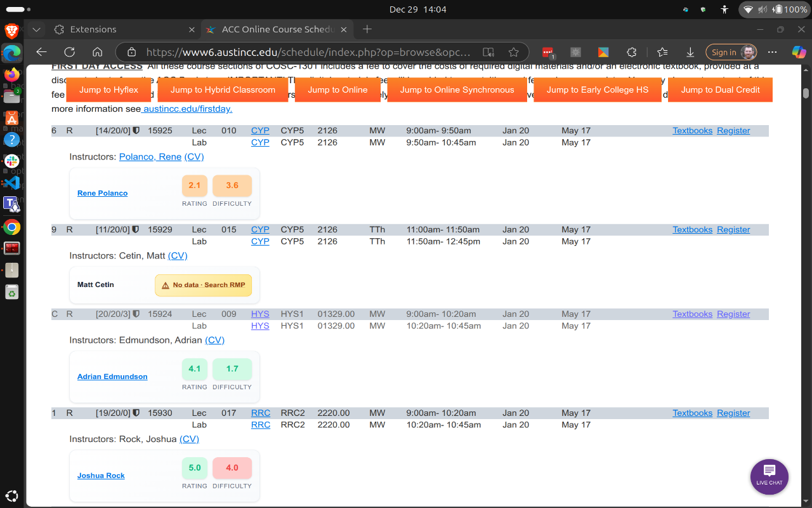
Task: Click Adrian Edmundson's 1.7 difficulty badge
Action: point(232,369)
